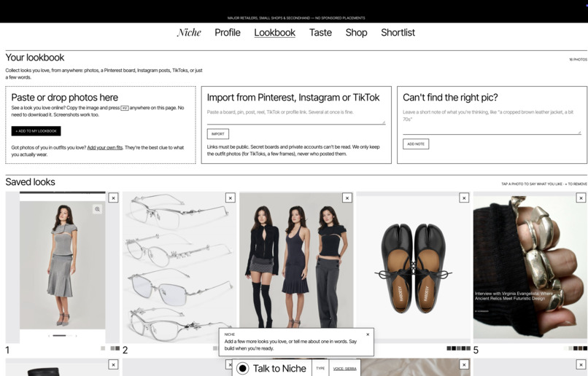
Task: Open the black tabi ballet flats photo
Action: coord(413,267)
